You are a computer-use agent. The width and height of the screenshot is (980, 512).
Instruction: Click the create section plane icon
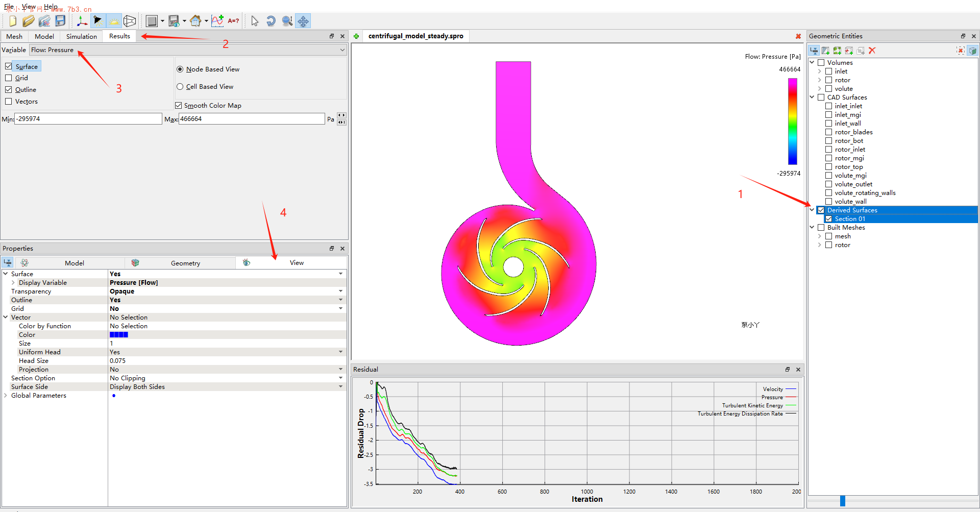click(x=825, y=51)
